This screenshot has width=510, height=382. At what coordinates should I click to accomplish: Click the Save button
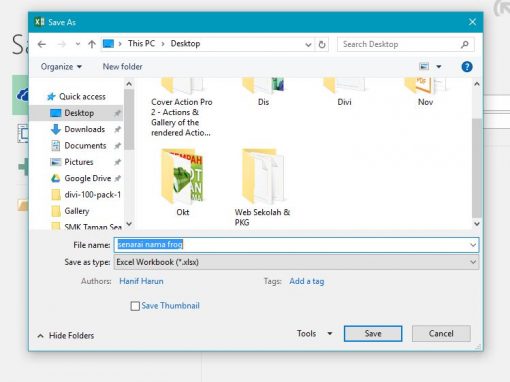373,334
